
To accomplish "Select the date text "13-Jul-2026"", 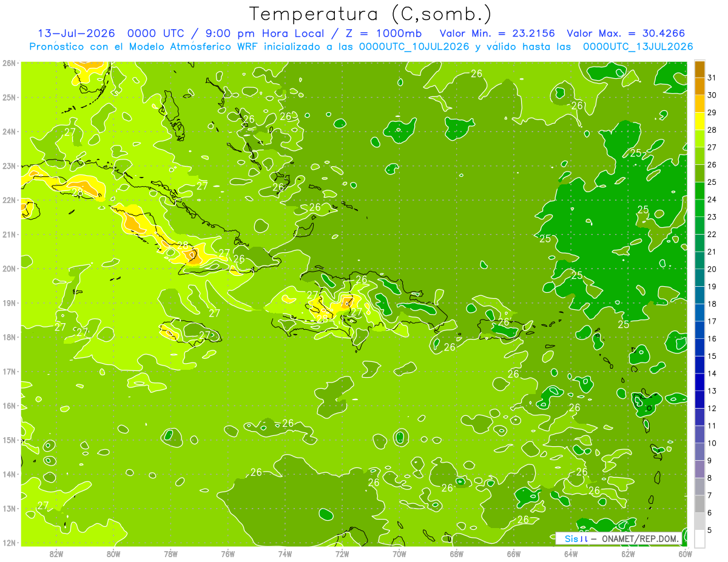I will 76,33.
